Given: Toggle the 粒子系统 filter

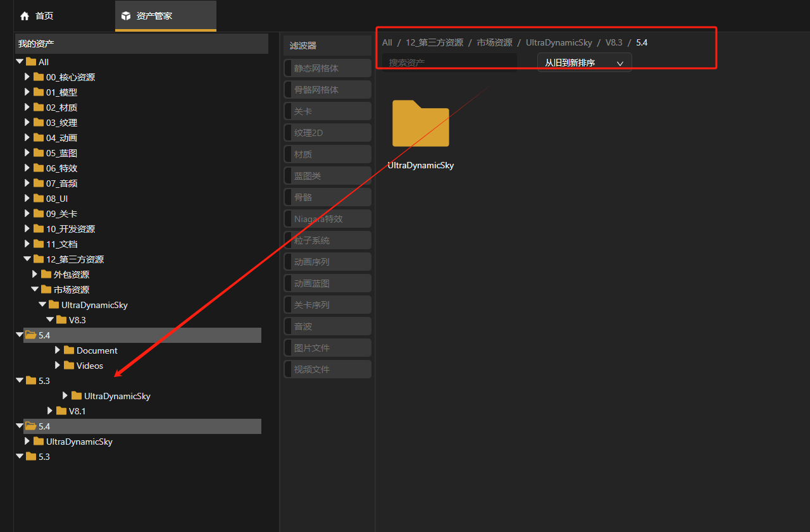Looking at the screenshot, I should 327,240.
